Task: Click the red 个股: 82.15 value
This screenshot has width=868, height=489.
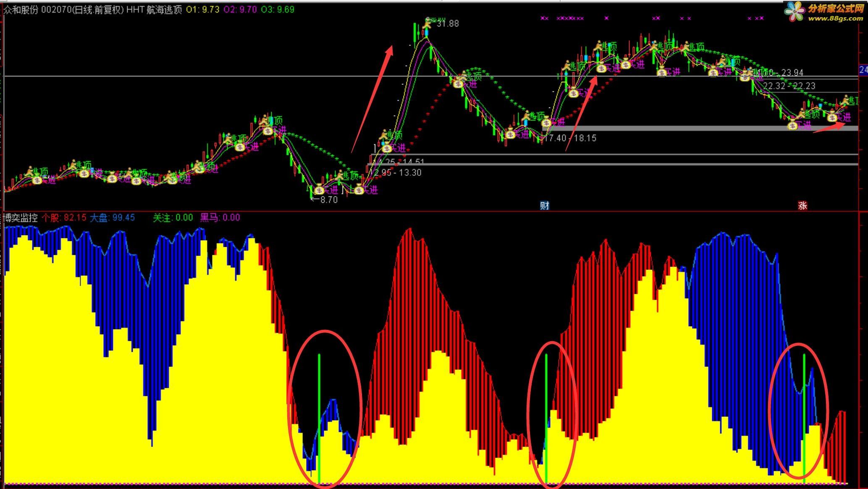Action: (x=64, y=217)
